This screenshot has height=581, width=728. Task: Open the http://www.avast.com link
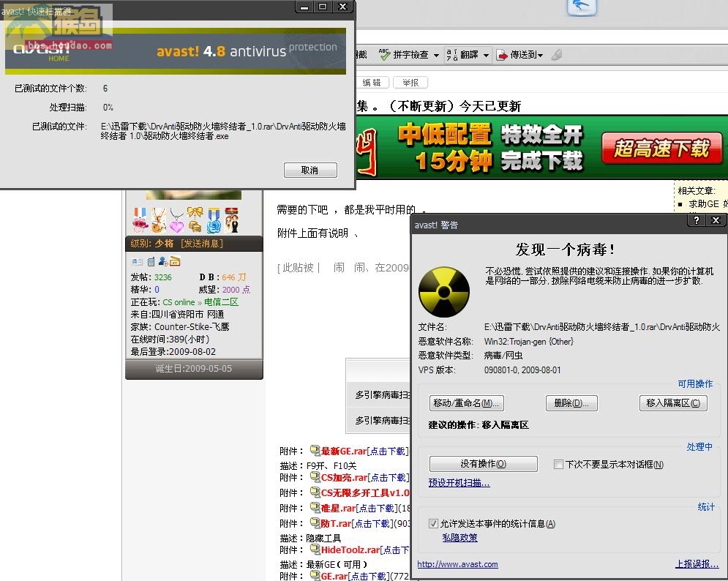tap(458, 564)
